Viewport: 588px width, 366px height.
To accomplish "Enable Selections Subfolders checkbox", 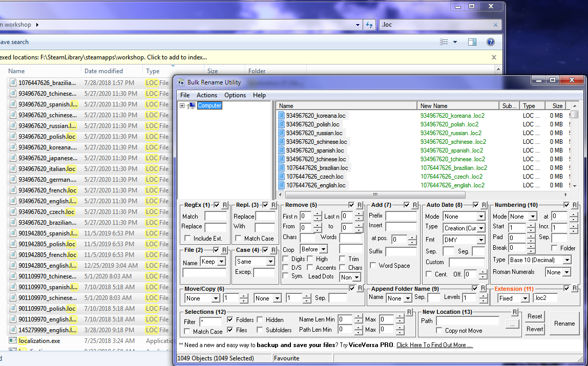I will pos(260,330).
